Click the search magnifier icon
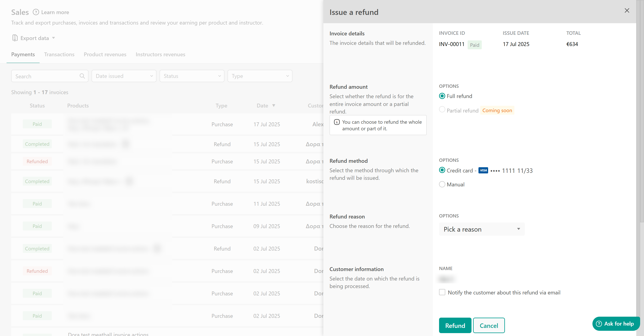The width and height of the screenshot is (644, 336). pos(82,76)
